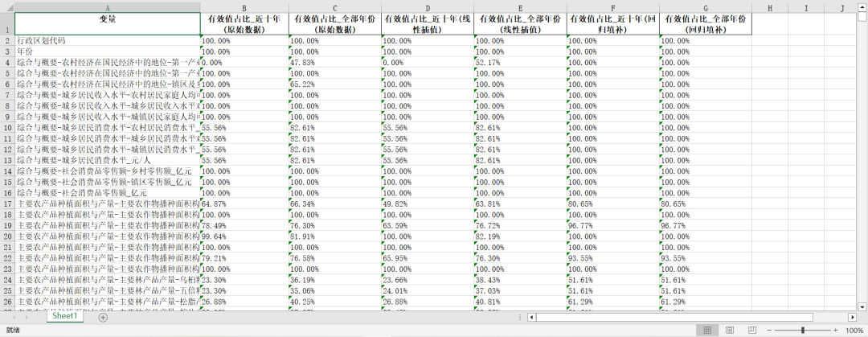Screen dimensions: 868x337
Task: Select column H header
Action: point(769,7)
